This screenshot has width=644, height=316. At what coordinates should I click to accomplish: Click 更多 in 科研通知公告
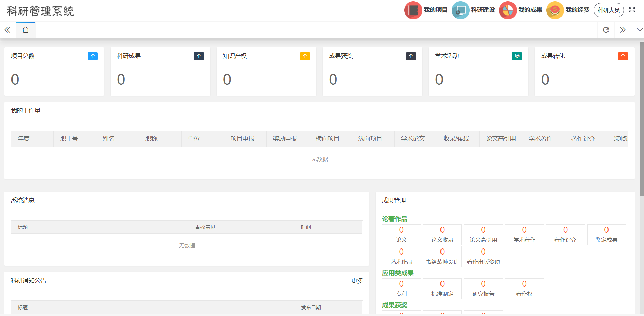pos(357,281)
